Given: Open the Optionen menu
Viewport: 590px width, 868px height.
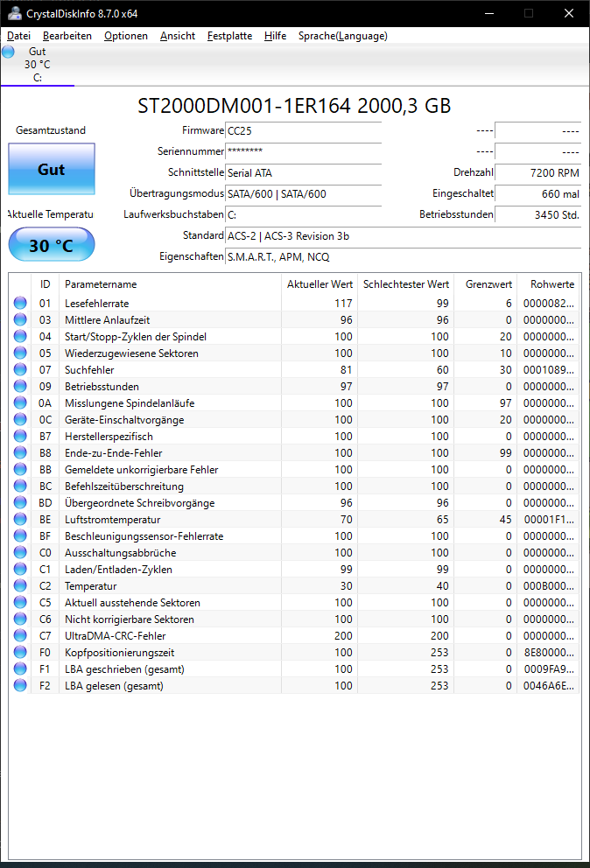Looking at the screenshot, I should tap(126, 36).
